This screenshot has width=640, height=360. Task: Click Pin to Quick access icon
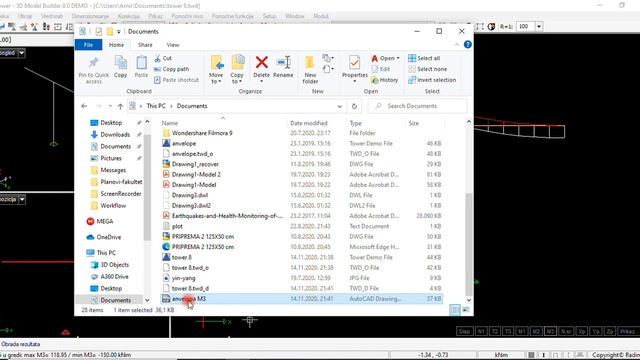pos(93,62)
